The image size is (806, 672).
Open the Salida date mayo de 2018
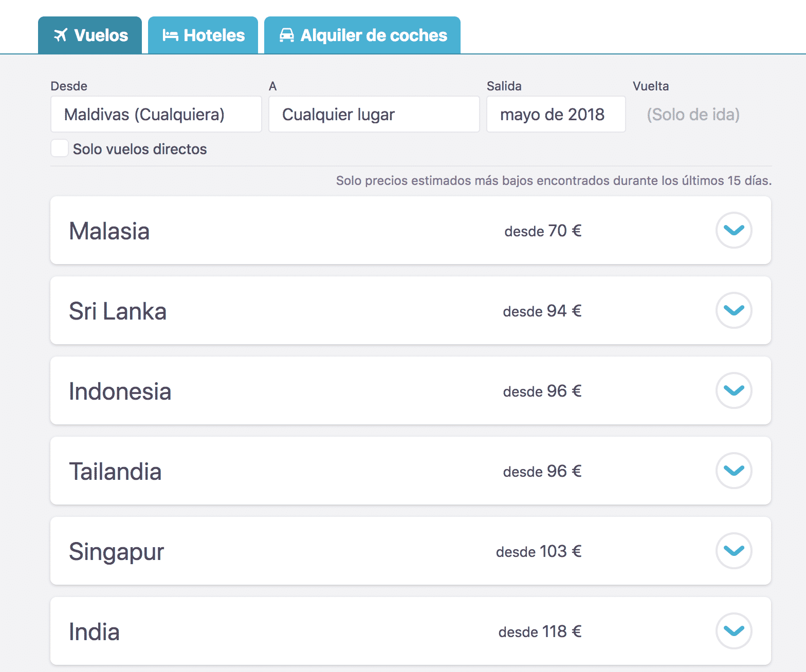click(x=556, y=114)
